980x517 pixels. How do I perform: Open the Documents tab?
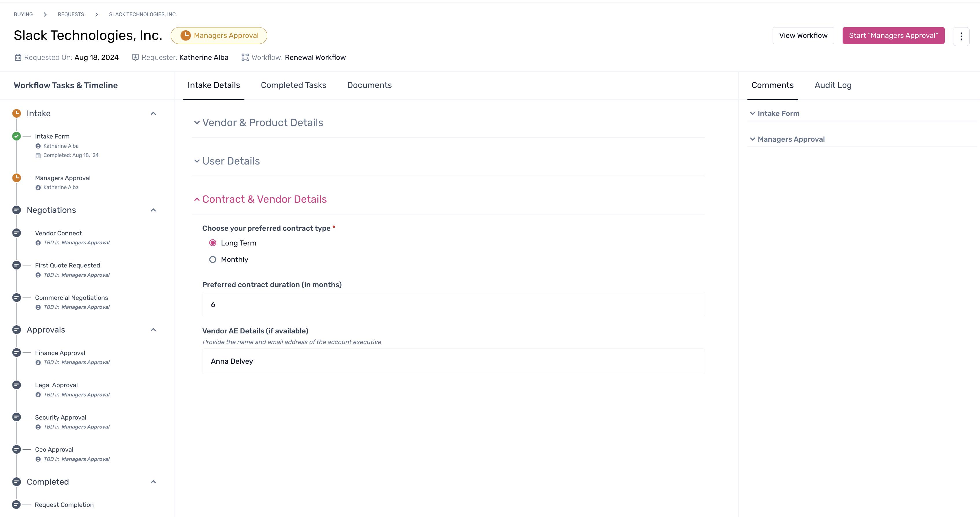tap(369, 85)
